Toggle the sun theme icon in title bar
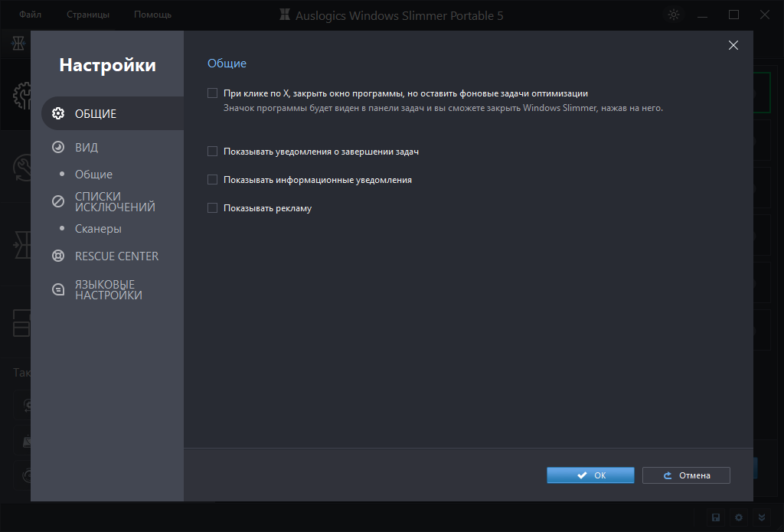Screen dimensions: 784x532 (x=673, y=15)
